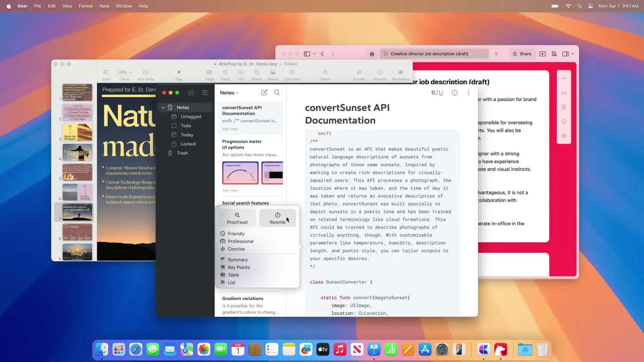
Task: Open the Notes list header dropdown
Action: tap(229, 93)
